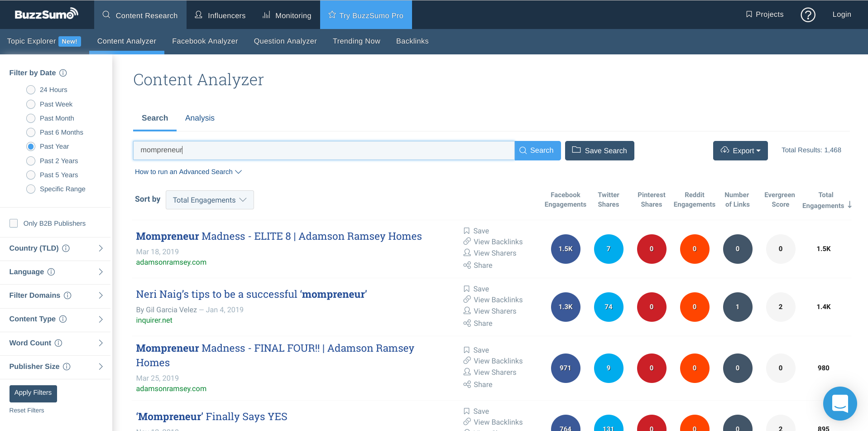View backlinks for Neri Naig article
868x431 pixels.
coord(493,300)
